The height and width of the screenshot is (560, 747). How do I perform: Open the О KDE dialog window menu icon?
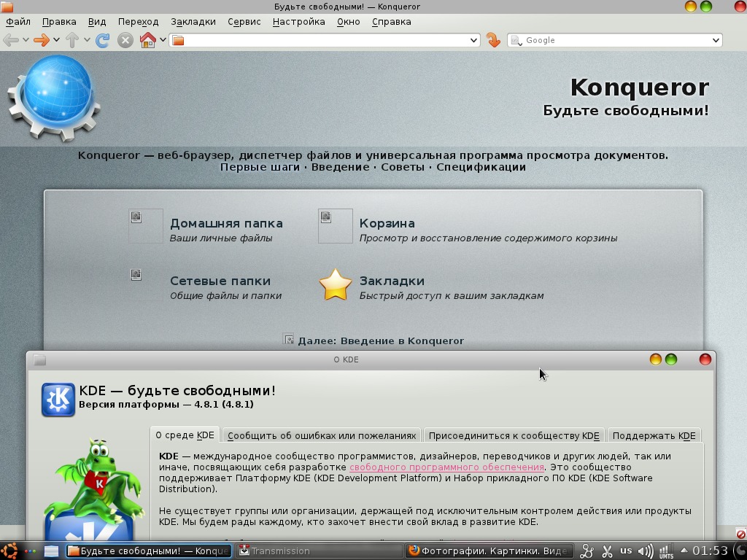39,359
